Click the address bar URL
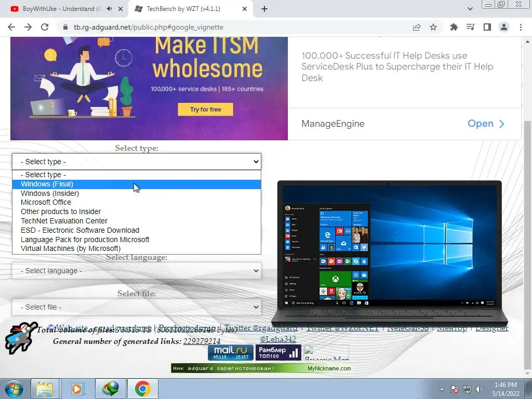The height and width of the screenshot is (399, 532). tap(148, 27)
